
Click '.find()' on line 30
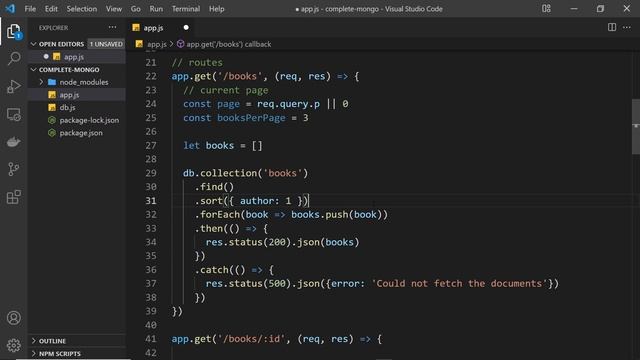(214, 187)
